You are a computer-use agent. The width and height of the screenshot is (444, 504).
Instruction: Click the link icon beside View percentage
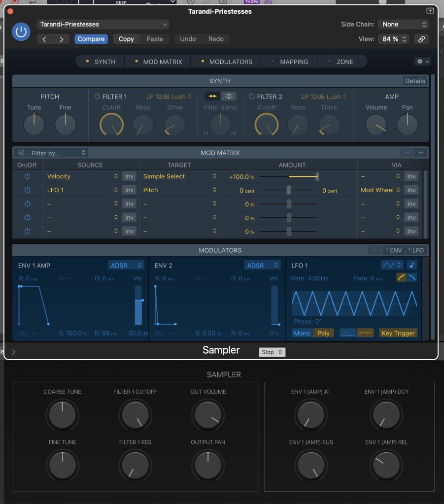pos(421,39)
